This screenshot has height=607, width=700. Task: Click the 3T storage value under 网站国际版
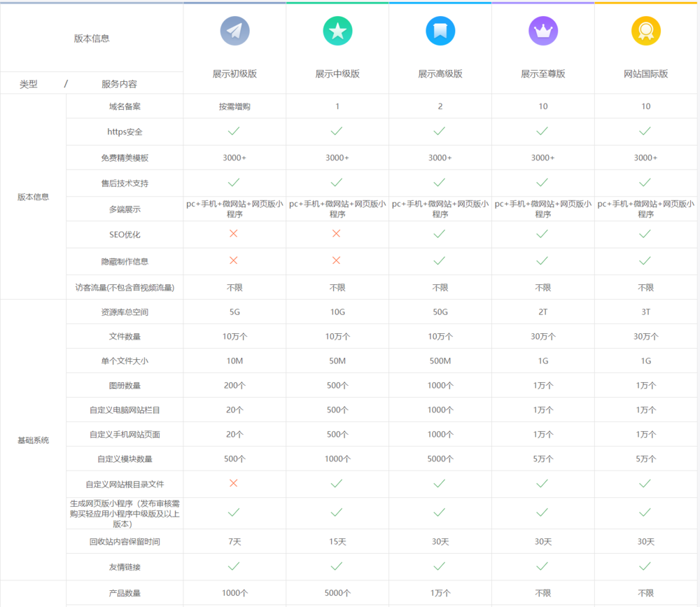(x=645, y=312)
